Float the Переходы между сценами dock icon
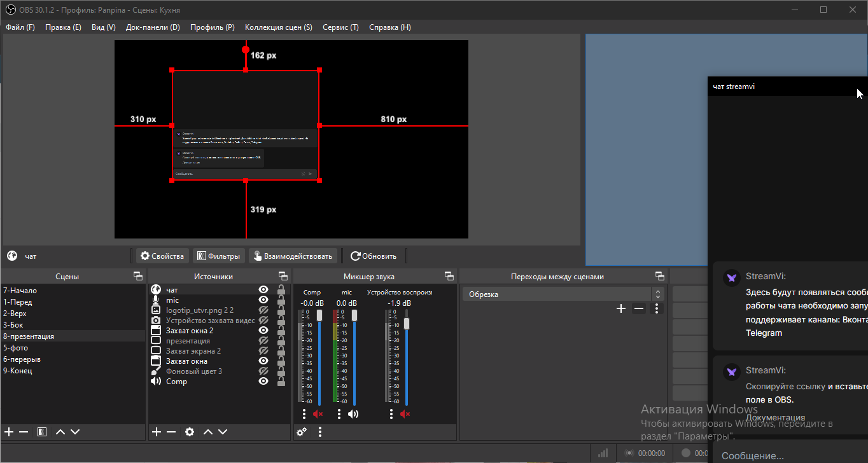The image size is (868, 463). coord(660,276)
